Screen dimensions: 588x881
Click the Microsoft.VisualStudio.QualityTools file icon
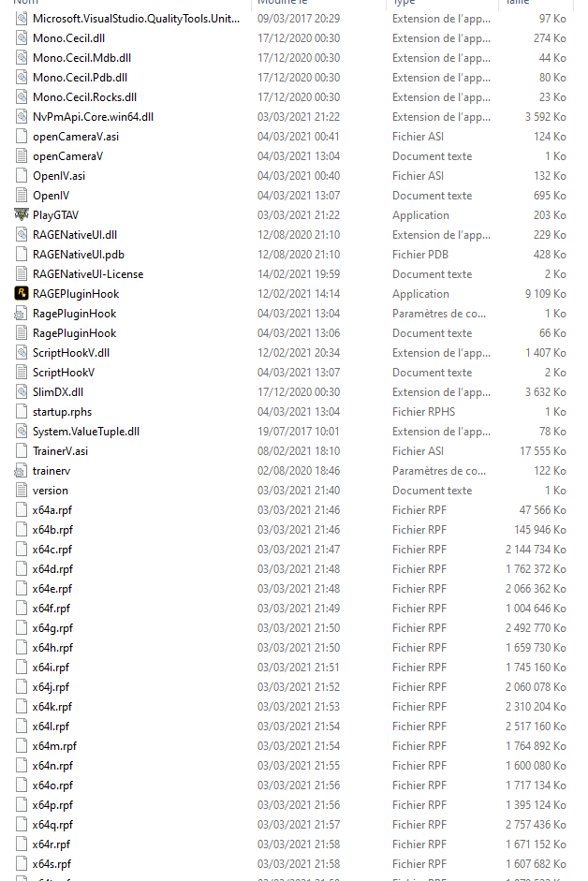tap(22, 19)
